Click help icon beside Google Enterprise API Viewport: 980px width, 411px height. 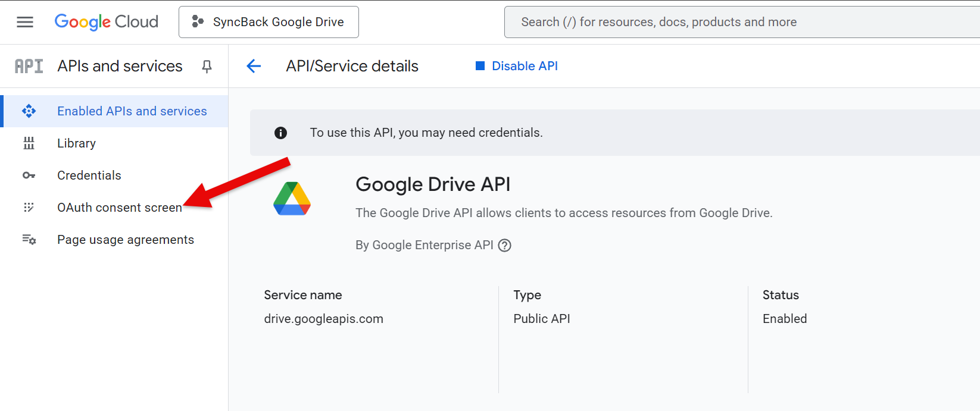point(505,245)
